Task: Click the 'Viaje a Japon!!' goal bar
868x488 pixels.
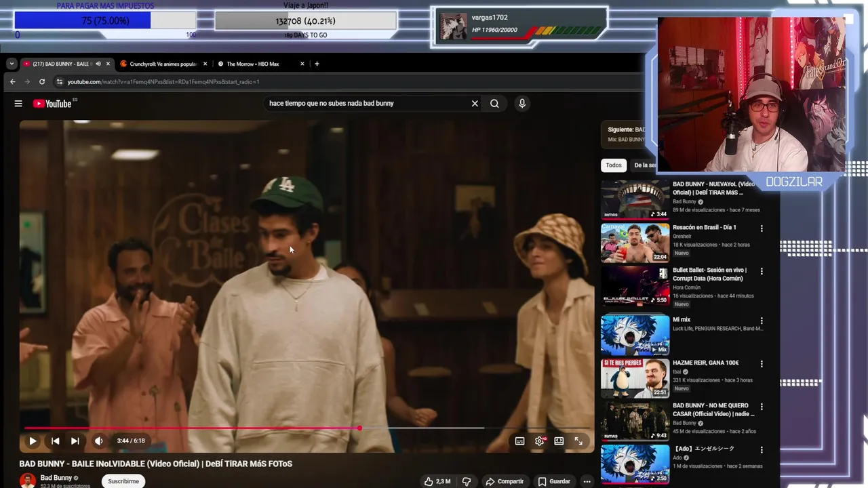Action: (306, 21)
